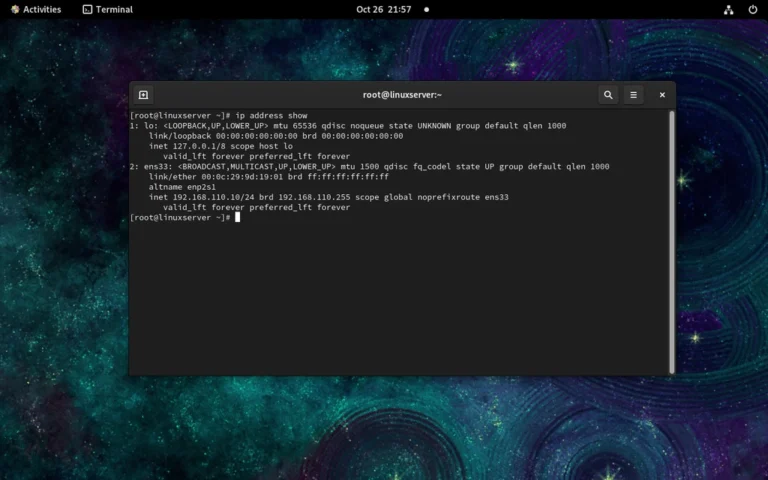The height and width of the screenshot is (480, 768).
Task: Click the root@linuxserver:~ window title
Action: (401, 95)
